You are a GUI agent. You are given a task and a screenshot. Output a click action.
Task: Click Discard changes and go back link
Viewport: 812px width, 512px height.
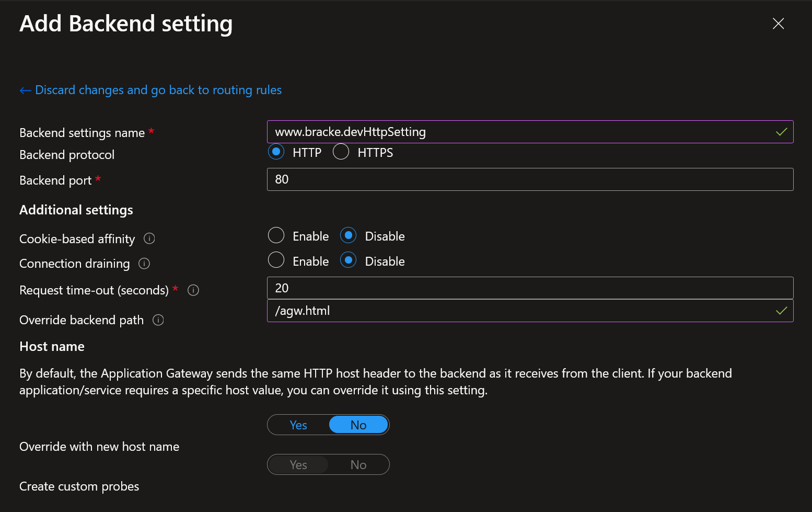[x=158, y=90]
